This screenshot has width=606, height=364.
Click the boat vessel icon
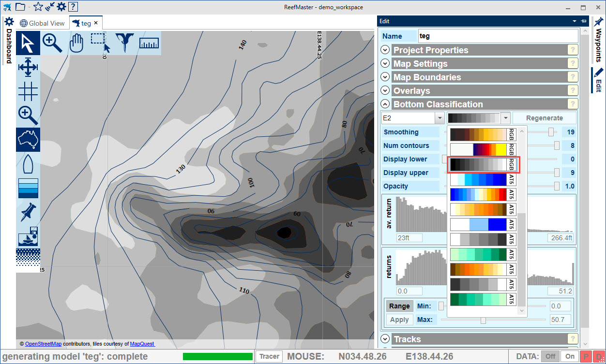(28, 164)
